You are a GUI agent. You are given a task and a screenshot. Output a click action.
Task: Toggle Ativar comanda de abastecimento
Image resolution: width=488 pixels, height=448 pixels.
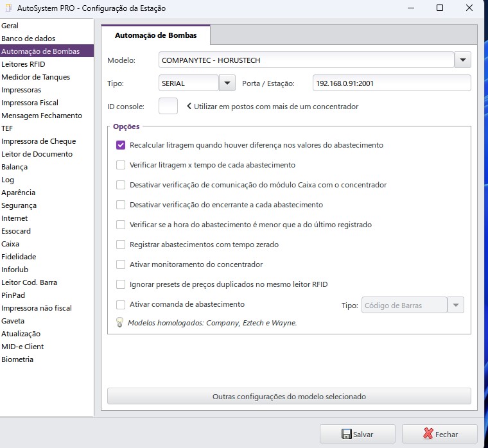tap(121, 305)
